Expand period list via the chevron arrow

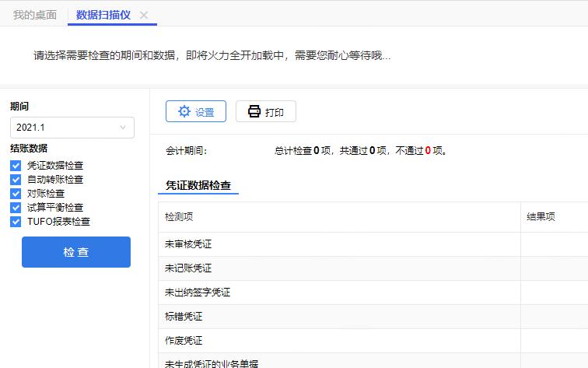(x=123, y=127)
